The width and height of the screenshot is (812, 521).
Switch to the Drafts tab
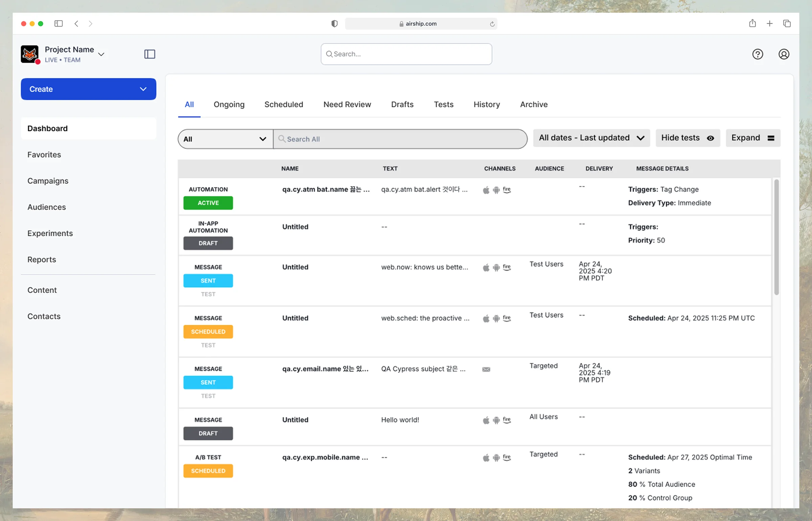(x=402, y=104)
